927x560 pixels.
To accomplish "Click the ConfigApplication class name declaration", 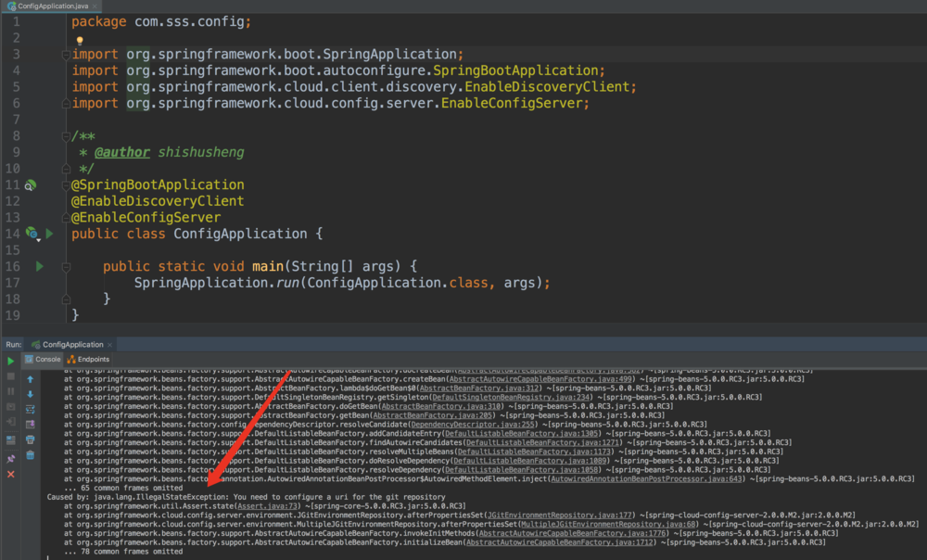I will (x=240, y=235).
